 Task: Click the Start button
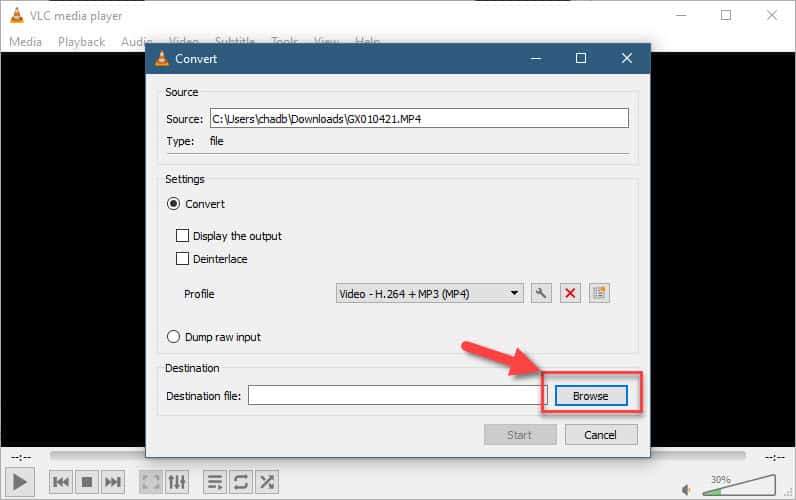click(520, 435)
